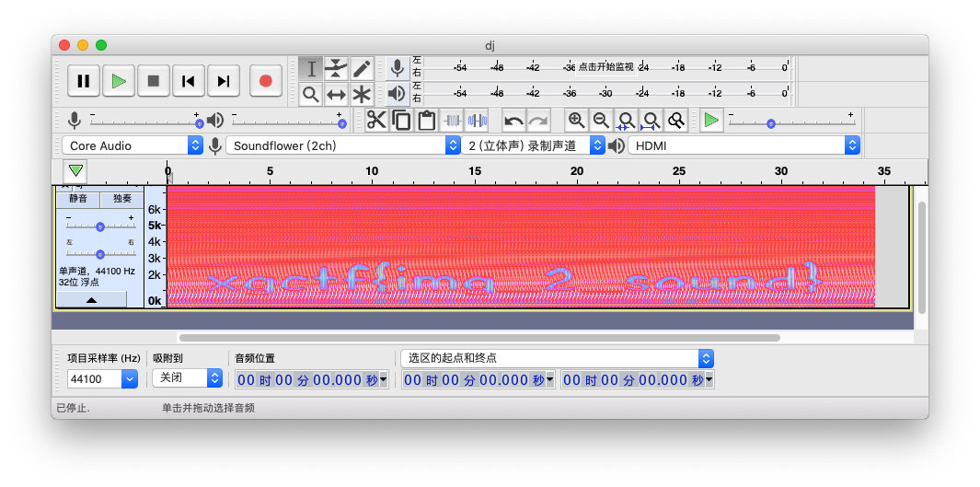Screen dimensions: 980x487
Task: Click the Zoom In magnifier icon
Action: click(576, 121)
